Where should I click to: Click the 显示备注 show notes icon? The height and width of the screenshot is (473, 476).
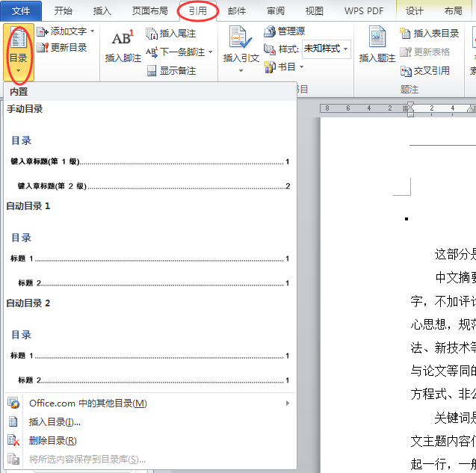[x=152, y=71]
